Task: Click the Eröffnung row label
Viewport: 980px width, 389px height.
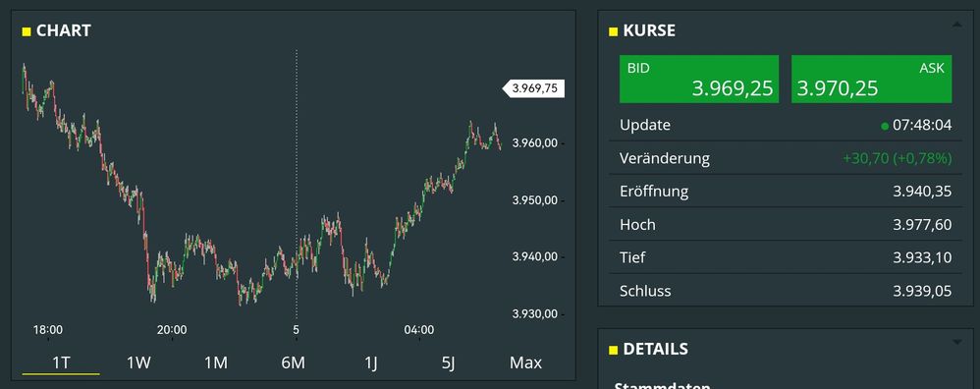Action: click(654, 192)
